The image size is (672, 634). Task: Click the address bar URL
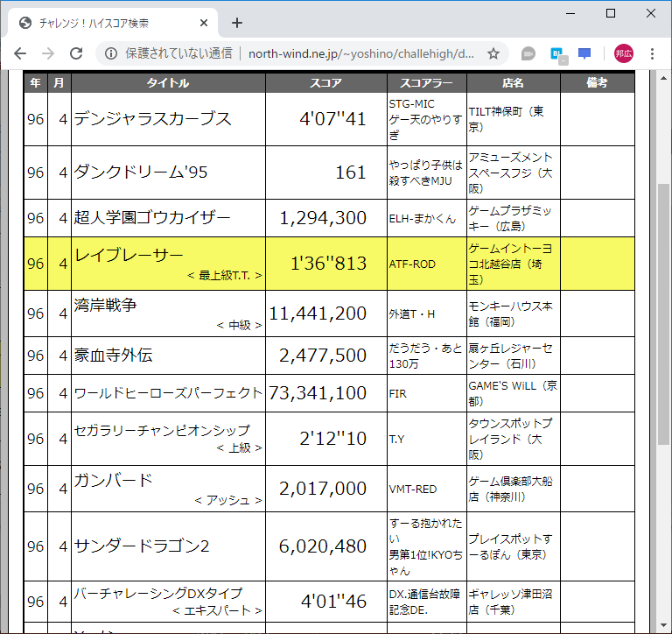(x=360, y=53)
